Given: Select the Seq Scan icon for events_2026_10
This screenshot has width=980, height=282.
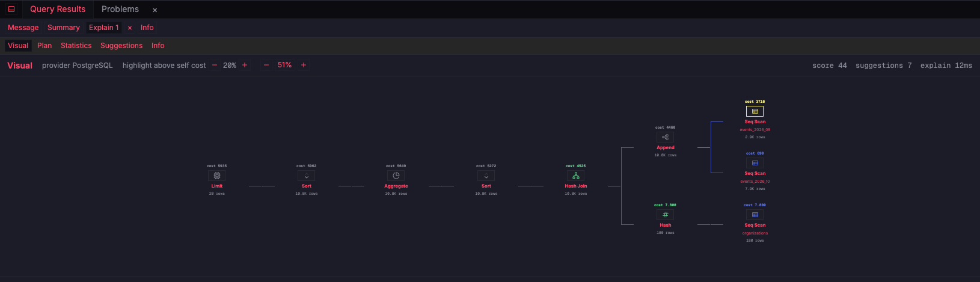Looking at the screenshot, I should pyautogui.click(x=755, y=163).
